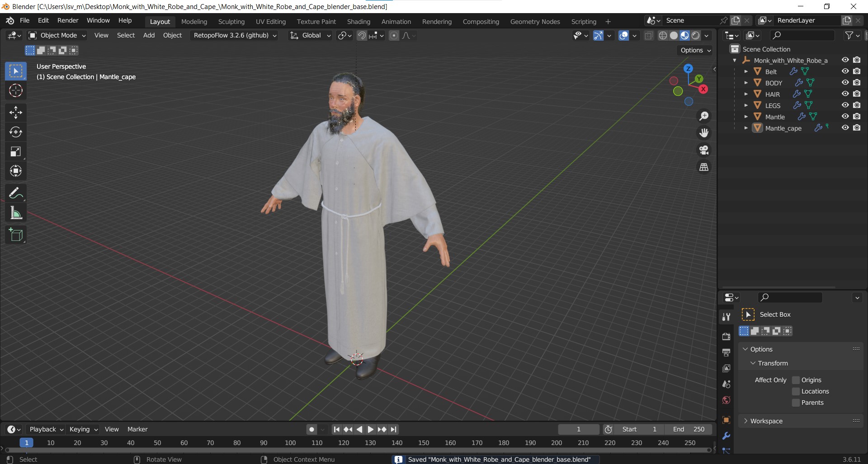868x464 pixels.
Task: Select the Annotate tool
Action: (x=16, y=193)
